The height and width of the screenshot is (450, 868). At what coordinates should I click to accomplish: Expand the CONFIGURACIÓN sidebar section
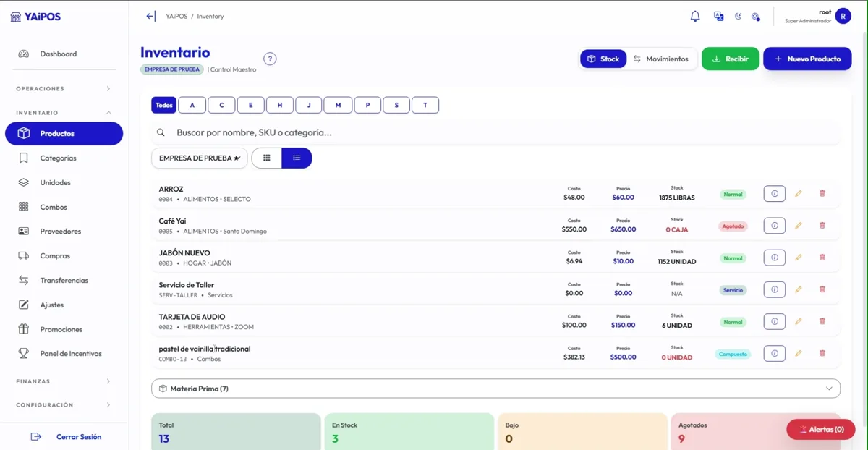point(64,405)
